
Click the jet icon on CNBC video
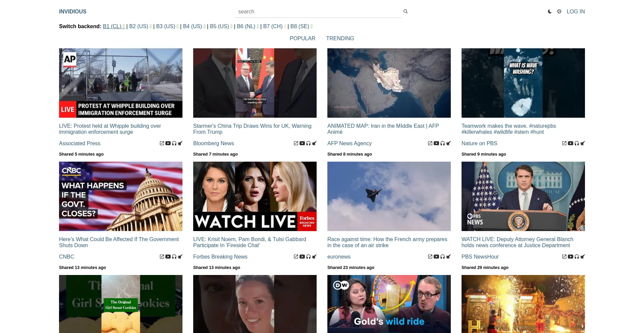tap(180, 257)
